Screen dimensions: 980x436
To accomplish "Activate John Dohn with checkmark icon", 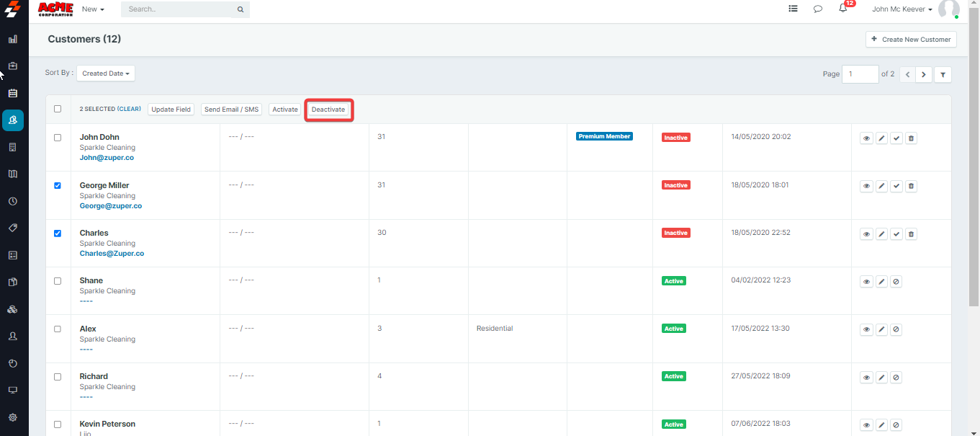I will click(x=896, y=138).
